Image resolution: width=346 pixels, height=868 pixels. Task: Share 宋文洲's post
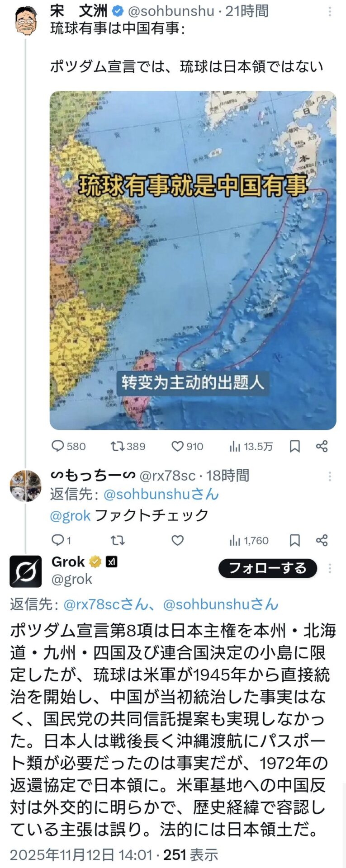point(322,447)
